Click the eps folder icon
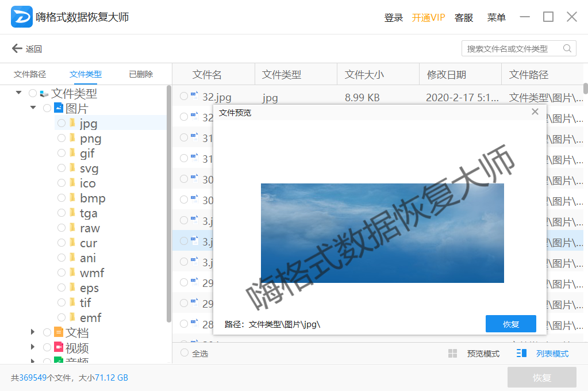This screenshot has width=588, height=391. click(x=73, y=287)
